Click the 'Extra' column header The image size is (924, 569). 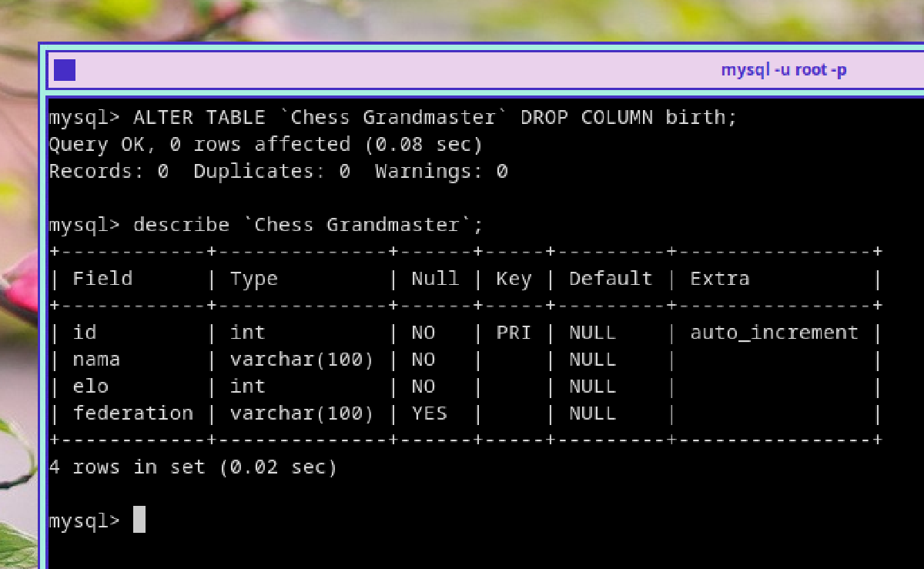(x=719, y=279)
